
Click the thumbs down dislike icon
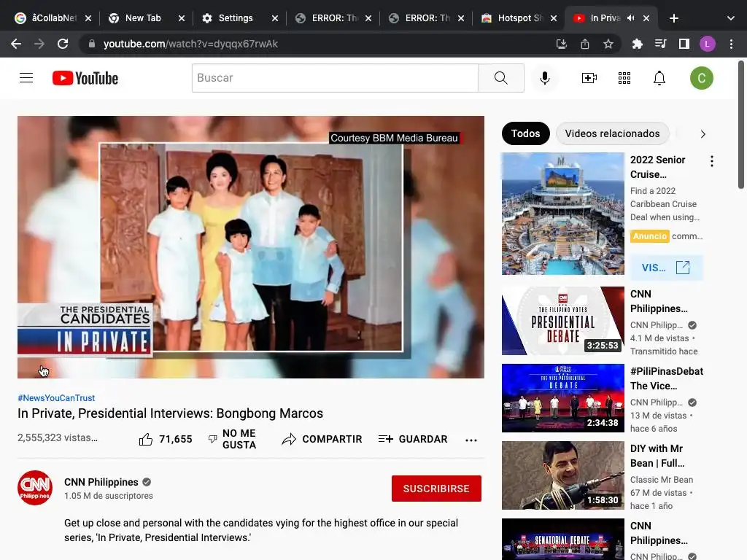[x=213, y=439]
